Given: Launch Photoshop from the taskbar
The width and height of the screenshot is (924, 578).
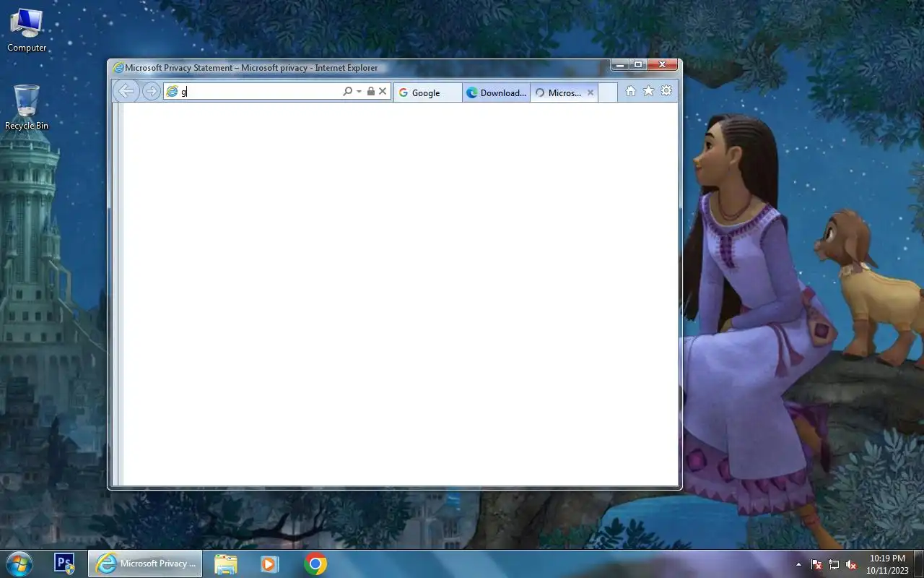Looking at the screenshot, I should click(65, 564).
